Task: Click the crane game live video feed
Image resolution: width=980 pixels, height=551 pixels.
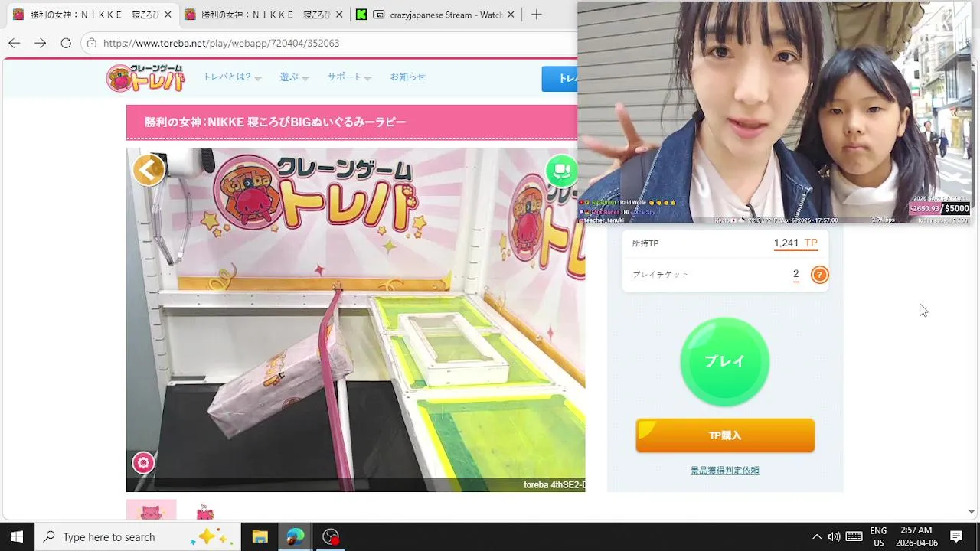Action: point(355,320)
